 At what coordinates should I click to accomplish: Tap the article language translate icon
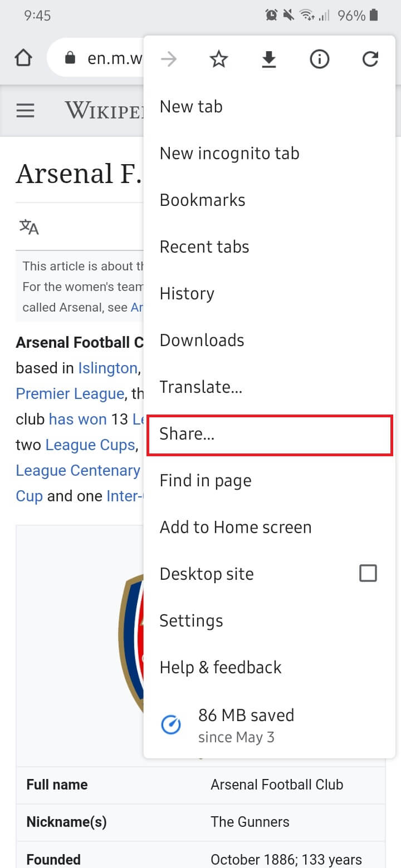(x=29, y=227)
